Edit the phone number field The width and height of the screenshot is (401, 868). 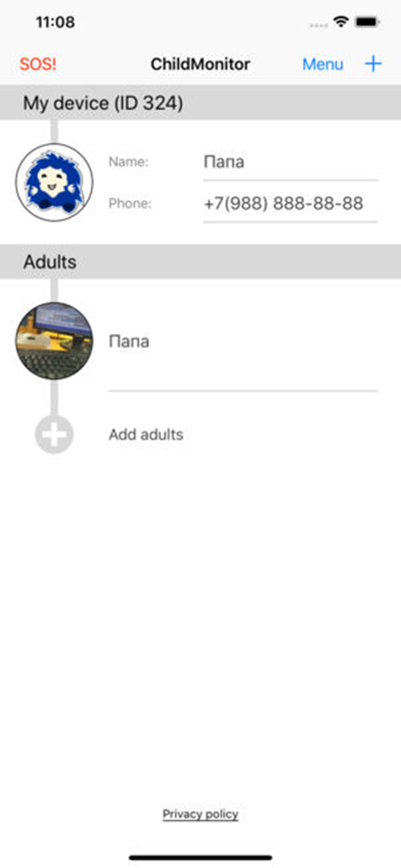tap(290, 204)
